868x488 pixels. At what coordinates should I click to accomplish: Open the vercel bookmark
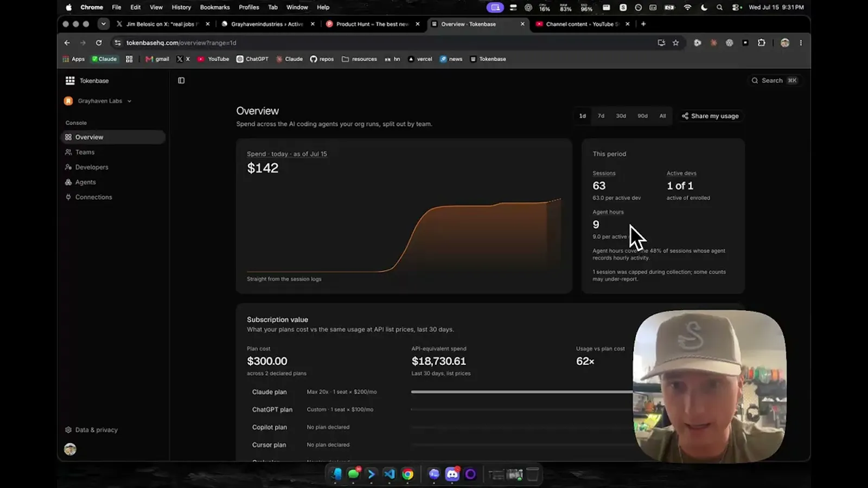point(420,59)
